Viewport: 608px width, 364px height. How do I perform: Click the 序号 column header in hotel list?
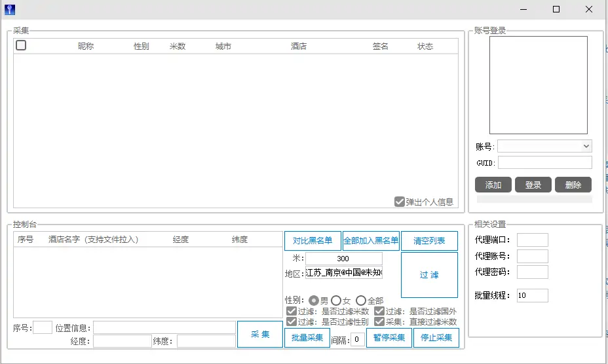25,240
